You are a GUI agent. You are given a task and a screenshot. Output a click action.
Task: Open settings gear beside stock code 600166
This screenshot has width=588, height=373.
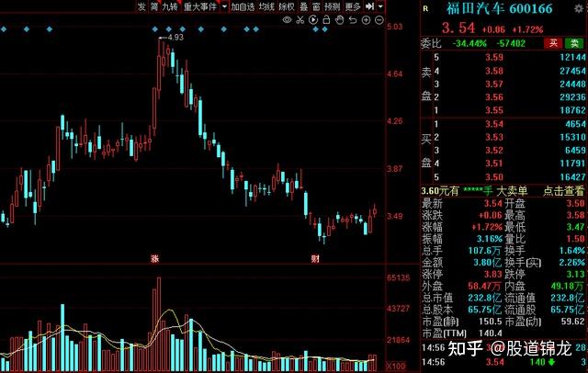(580, 8)
